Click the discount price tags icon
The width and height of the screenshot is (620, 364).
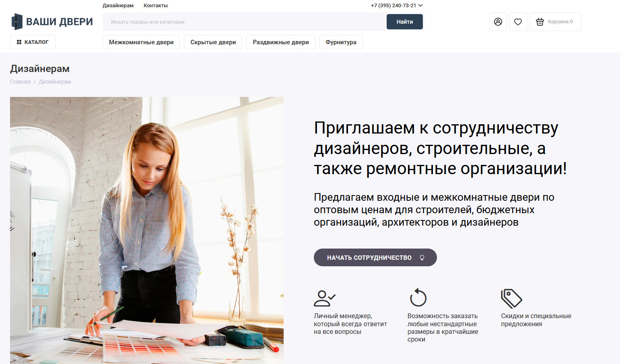click(511, 298)
